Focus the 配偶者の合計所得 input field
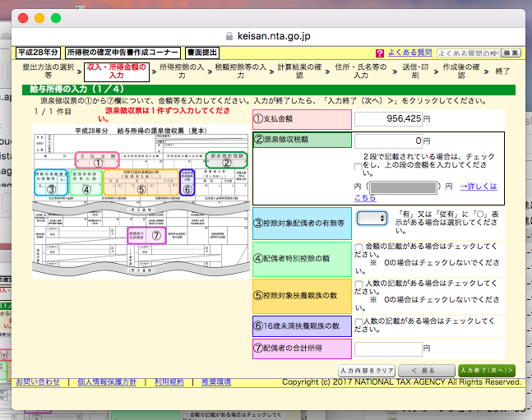Viewport: 532px width, 420px height. click(387, 348)
